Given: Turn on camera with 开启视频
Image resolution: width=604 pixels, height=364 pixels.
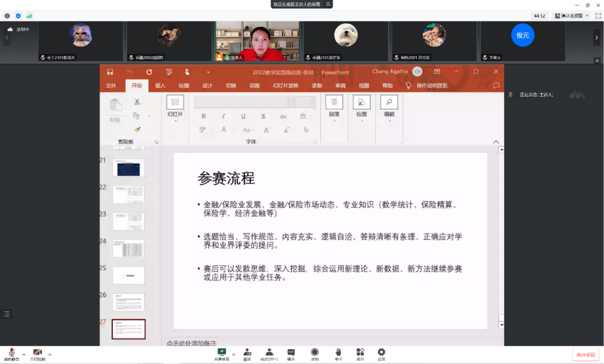Looking at the screenshot, I should click(x=37, y=354).
